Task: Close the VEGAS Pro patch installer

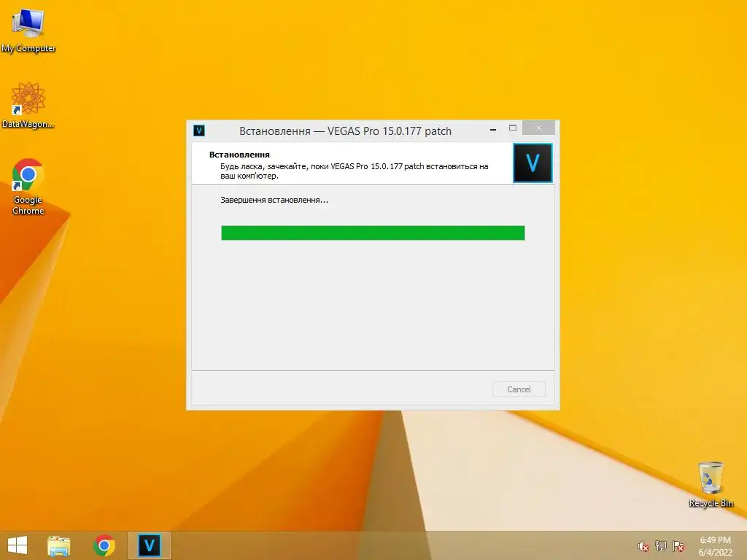Action: (539, 128)
